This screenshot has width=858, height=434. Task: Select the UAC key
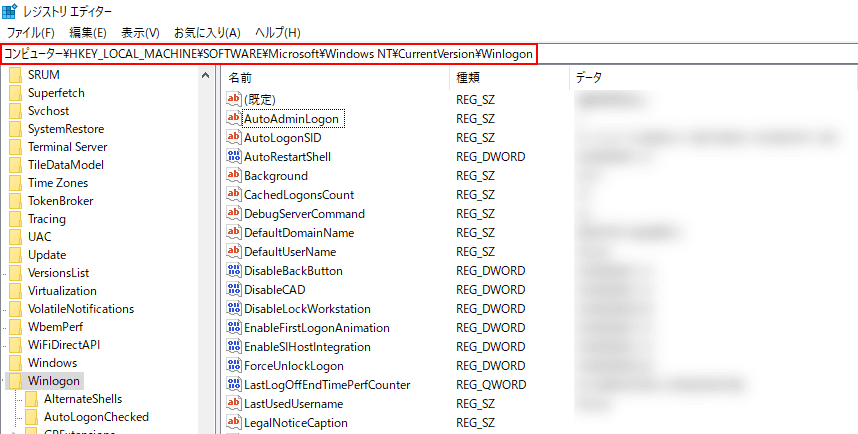[39, 237]
